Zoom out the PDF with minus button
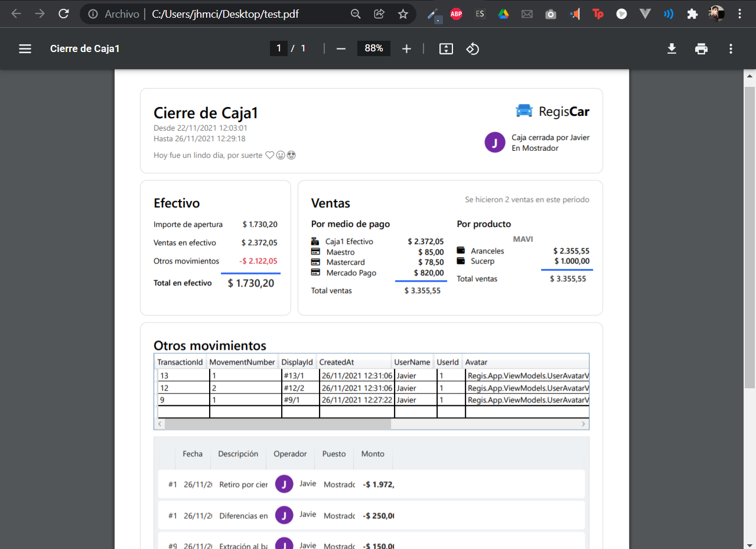The width and height of the screenshot is (756, 549). (341, 48)
